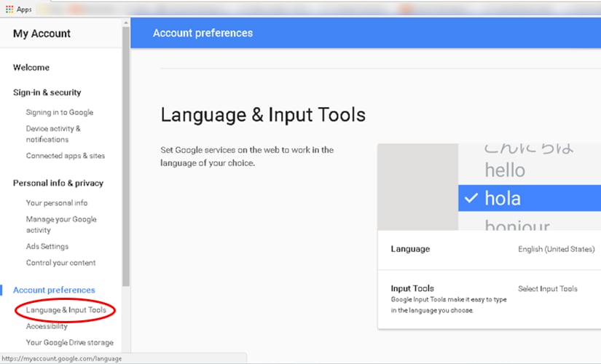
Task: Open the Sign-in & security section
Action: pyautogui.click(x=47, y=92)
